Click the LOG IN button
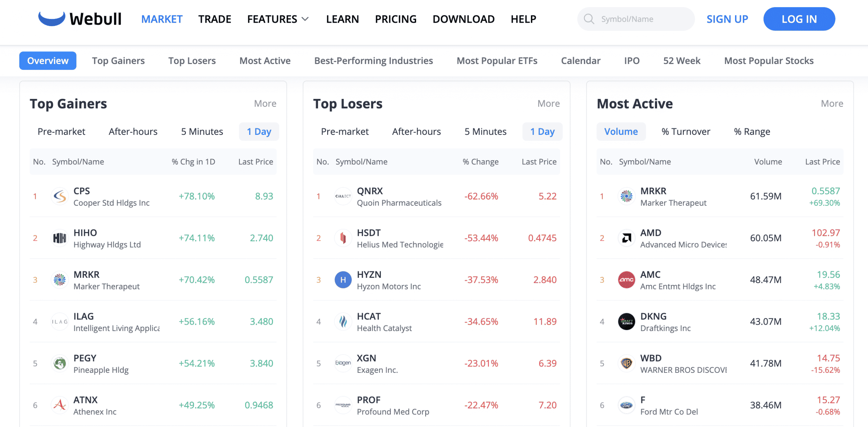 799,19
